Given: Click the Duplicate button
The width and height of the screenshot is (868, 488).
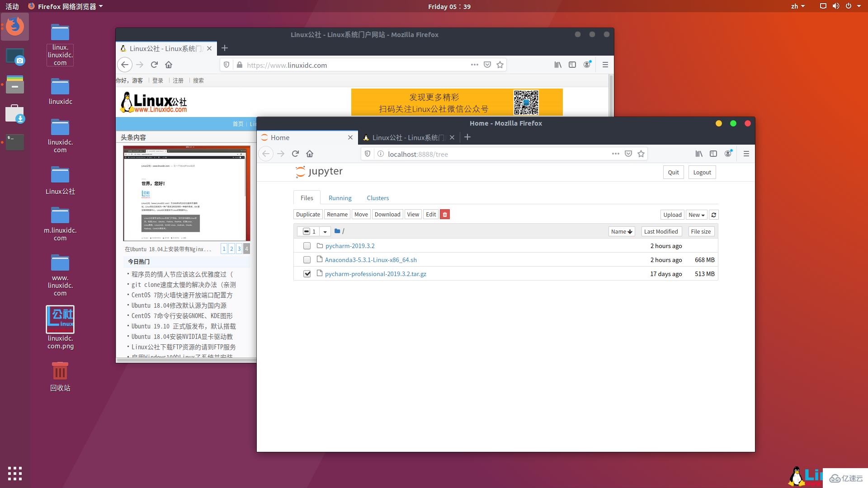Looking at the screenshot, I should pyautogui.click(x=308, y=215).
